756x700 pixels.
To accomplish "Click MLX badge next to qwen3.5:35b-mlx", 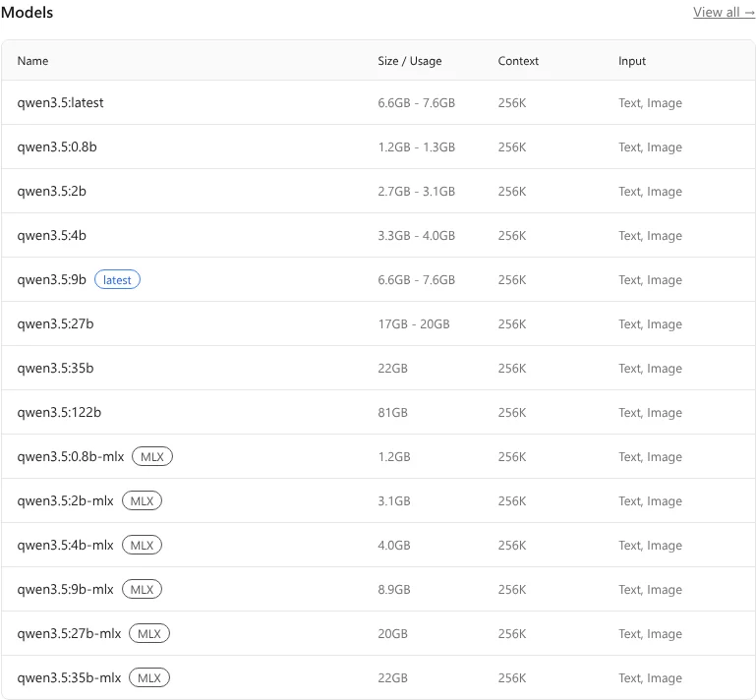I will (149, 677).
